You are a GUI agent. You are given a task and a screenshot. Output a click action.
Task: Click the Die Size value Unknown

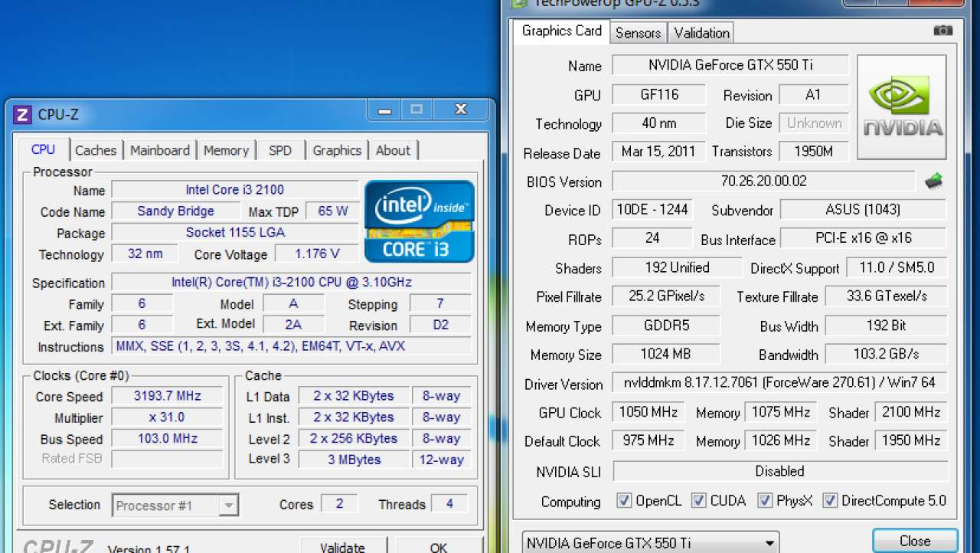pos(814,123)
